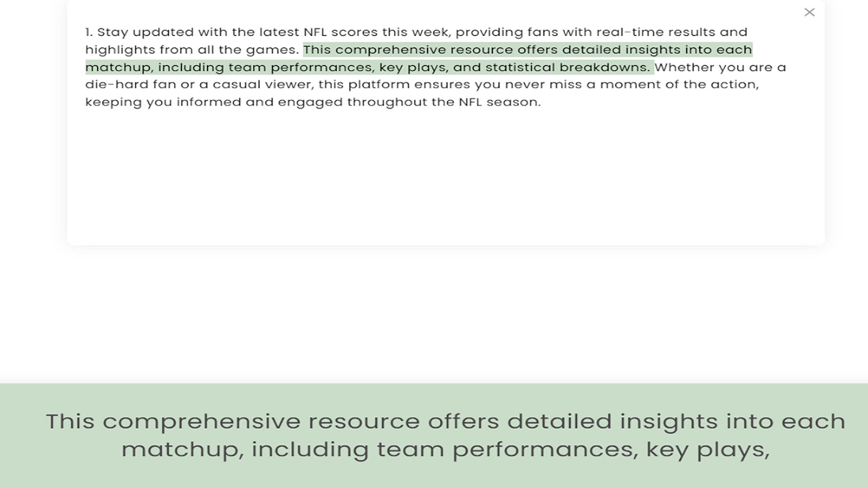Click "key plays," in the bottom caption
The height and width of the screenshot is (488, 868).
(x=708, y=449)
